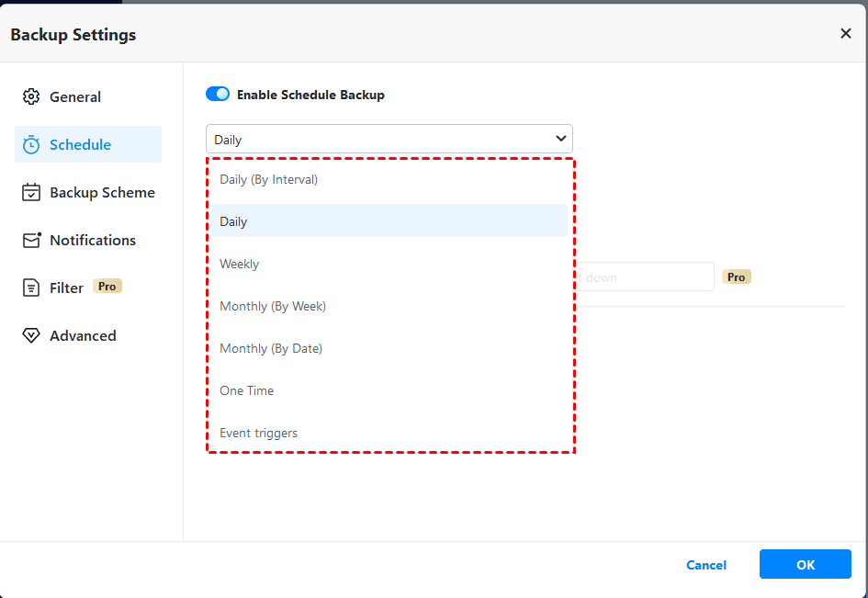Click the Advanced diamond icon
Viewport: 868px width, 598px height.
(x=31, y=335)
